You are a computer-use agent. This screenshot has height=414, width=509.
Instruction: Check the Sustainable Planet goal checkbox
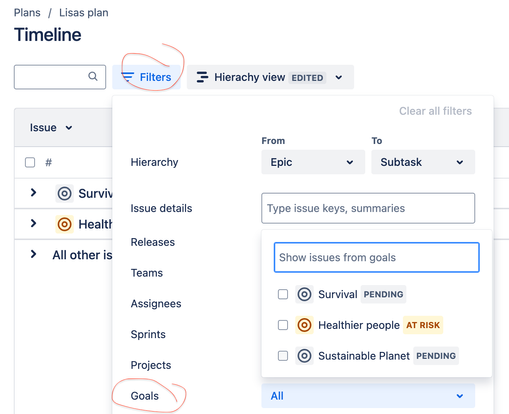coord(283,356)
